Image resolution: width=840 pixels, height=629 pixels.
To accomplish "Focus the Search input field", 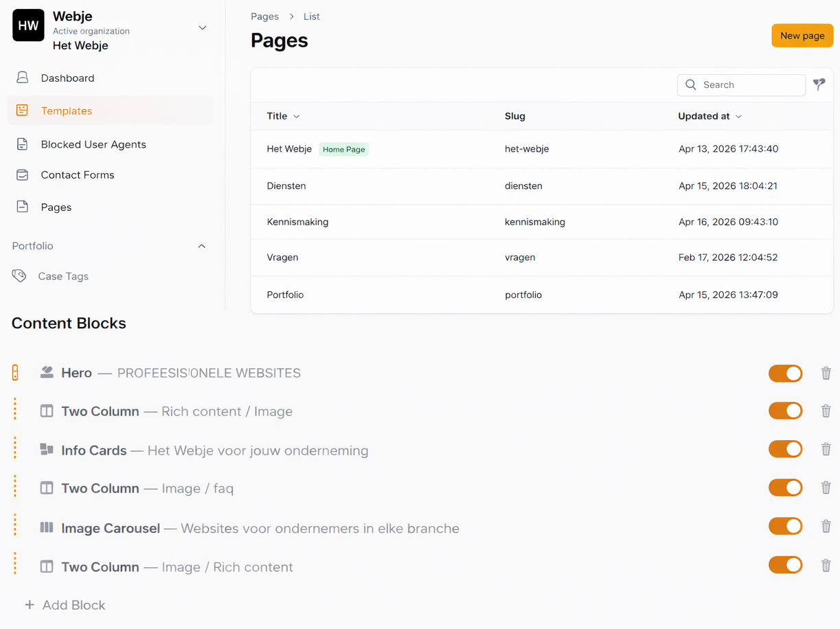I will tap(749, 85).
